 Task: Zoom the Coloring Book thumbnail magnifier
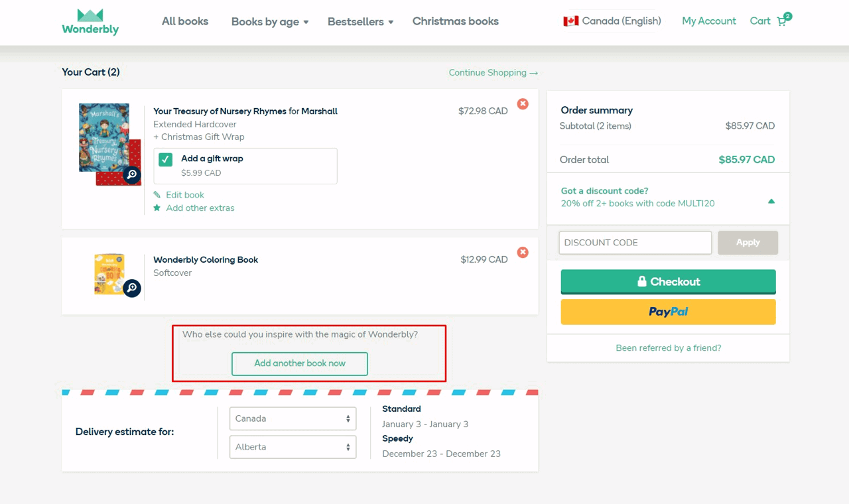132,288
